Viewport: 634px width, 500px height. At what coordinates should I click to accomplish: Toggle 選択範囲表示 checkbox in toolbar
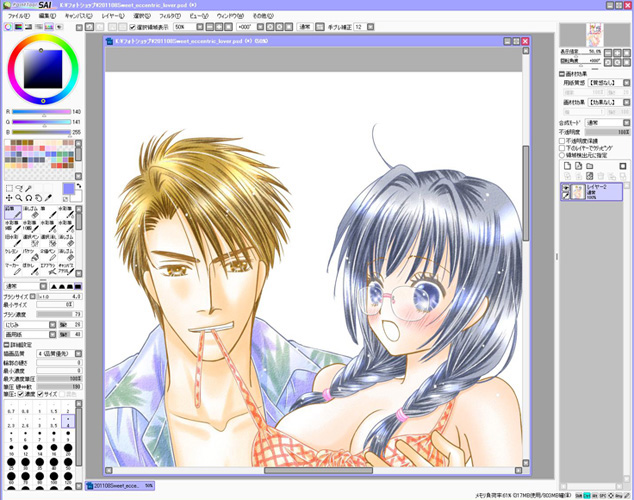click(x=132, y=27)
